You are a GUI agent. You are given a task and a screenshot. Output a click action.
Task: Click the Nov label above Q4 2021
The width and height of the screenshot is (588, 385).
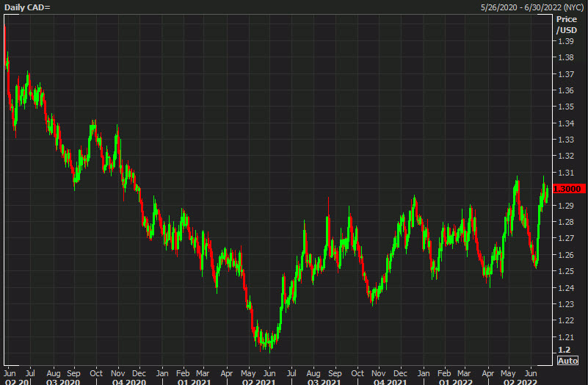coord(378,373)
